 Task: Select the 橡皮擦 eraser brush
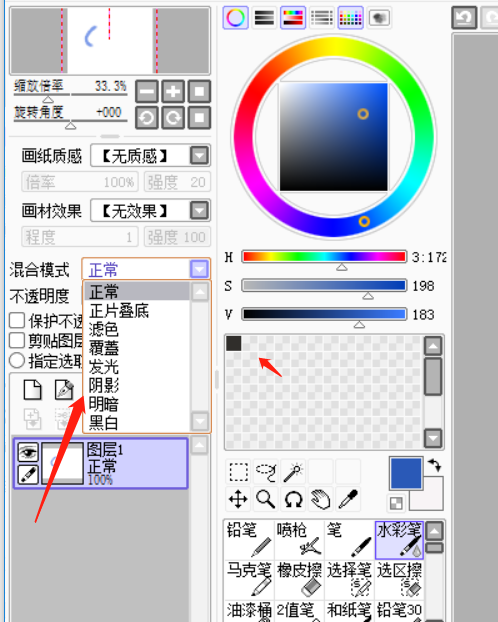[300, 579]
